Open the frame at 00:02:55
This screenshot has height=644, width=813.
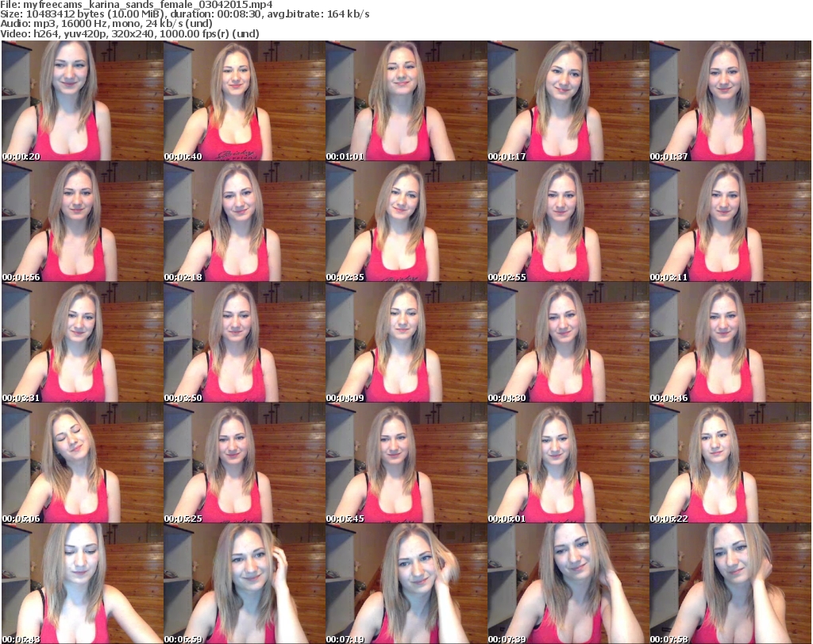coord(568,222)
